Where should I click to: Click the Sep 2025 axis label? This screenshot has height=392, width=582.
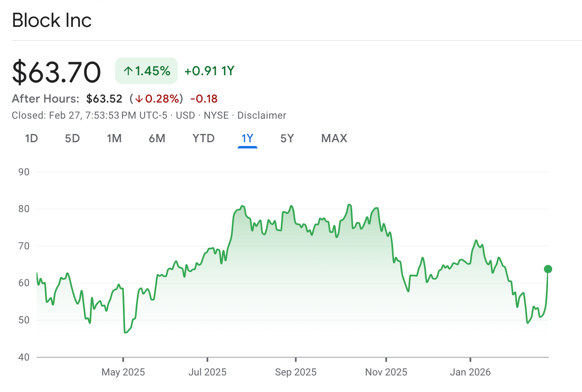click(x=296, y=372)
